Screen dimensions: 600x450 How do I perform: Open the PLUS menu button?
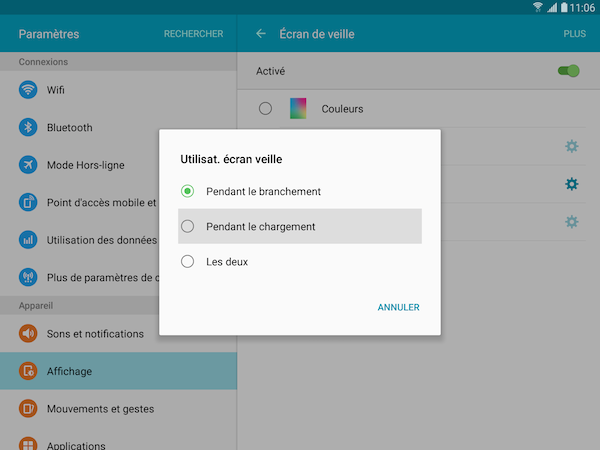[574, 34]
